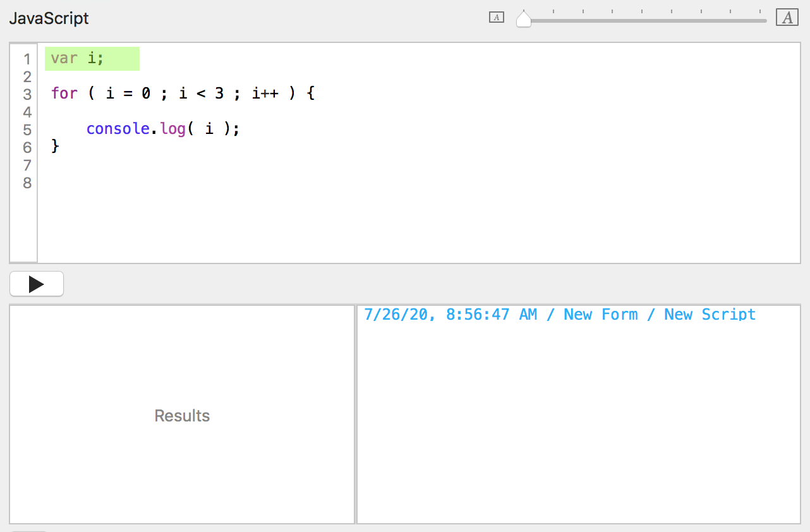Click line number 3 in the gutter
Screen dimensions: 810x532
[x=27, y=95]
